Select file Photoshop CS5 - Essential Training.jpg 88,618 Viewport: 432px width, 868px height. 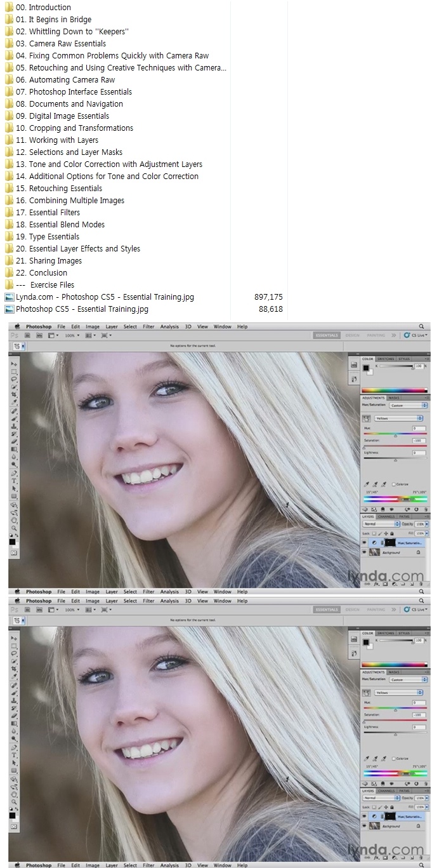click(x=143, y=309)
